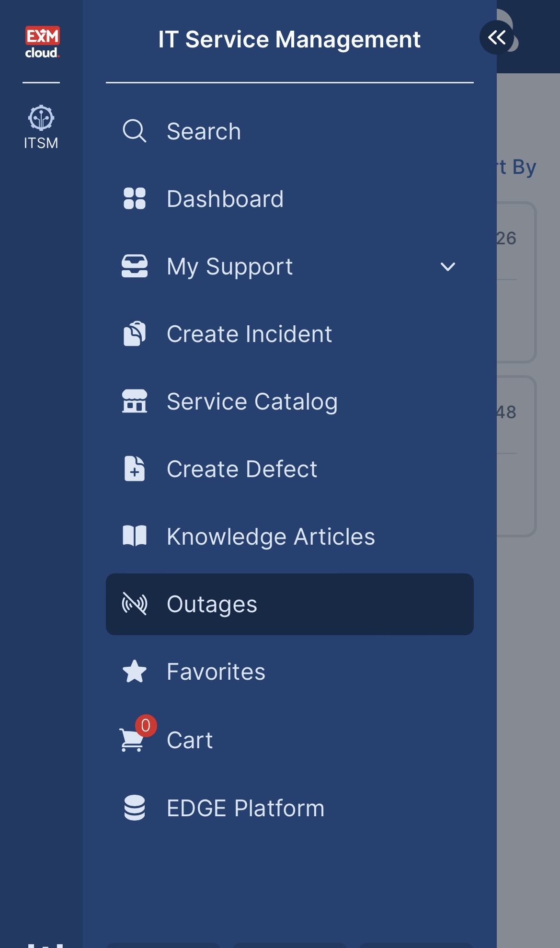Click the Outages broadcast signal icon

(x=134, y=604)
